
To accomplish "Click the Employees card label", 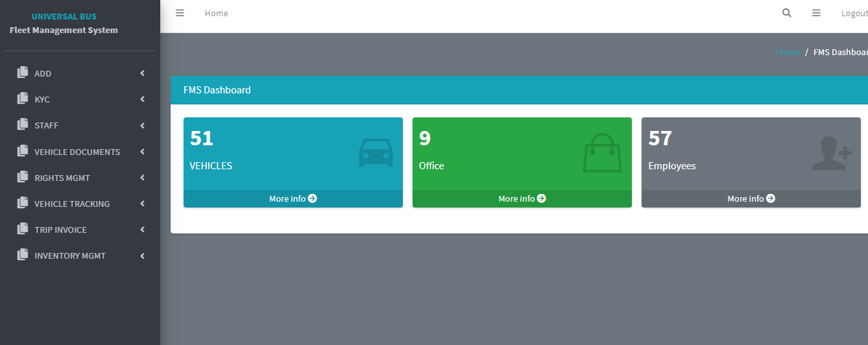I will (x=672, y=166).
